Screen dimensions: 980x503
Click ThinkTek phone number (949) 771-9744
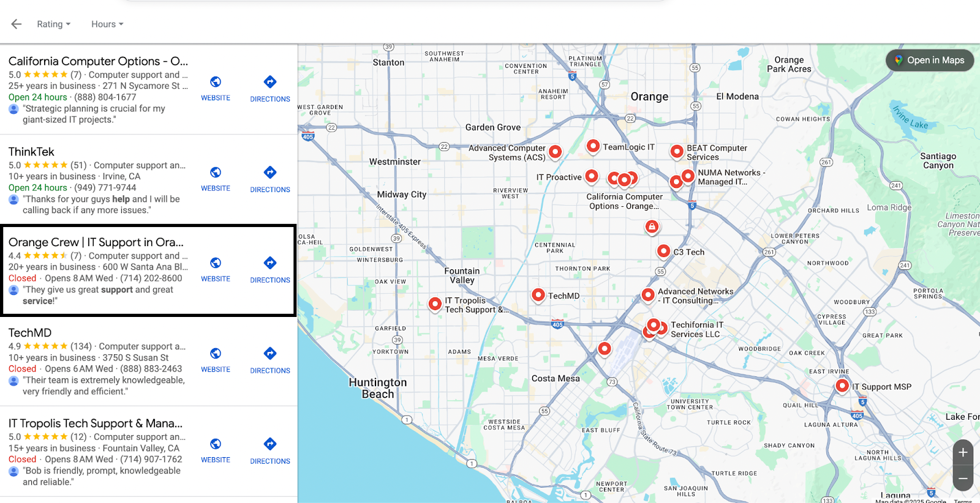(x=105, y=188)
